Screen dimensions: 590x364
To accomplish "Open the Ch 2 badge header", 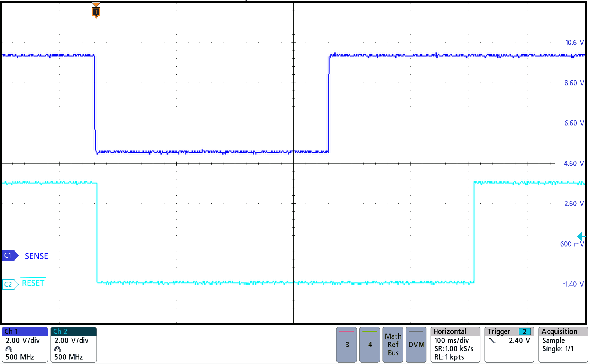I will (x=73, y=332).
